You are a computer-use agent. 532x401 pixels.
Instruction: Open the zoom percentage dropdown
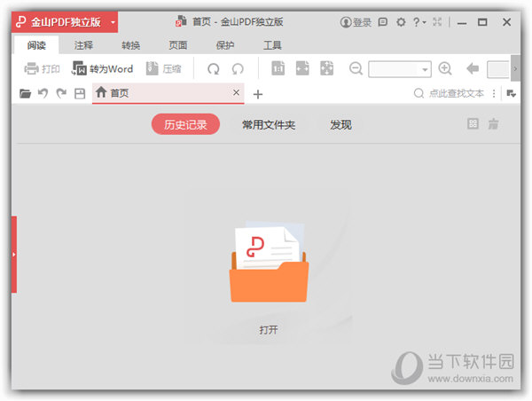(x=425, y=69)
